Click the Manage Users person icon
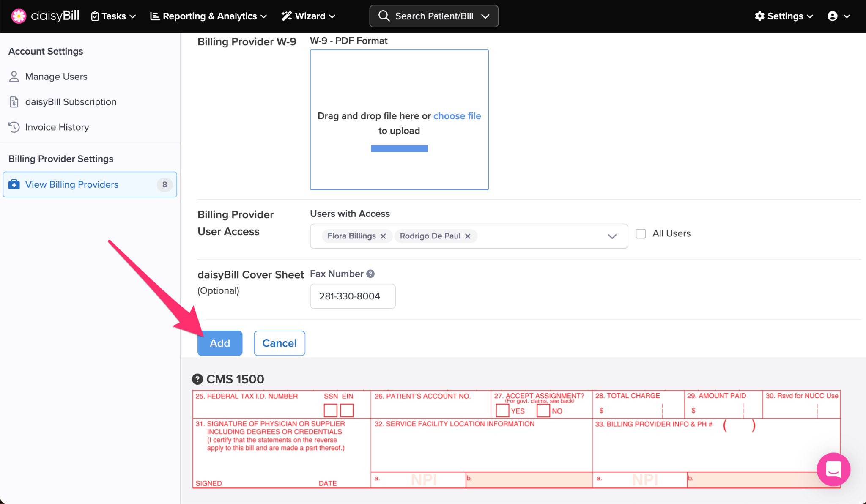 click(14, 77)
